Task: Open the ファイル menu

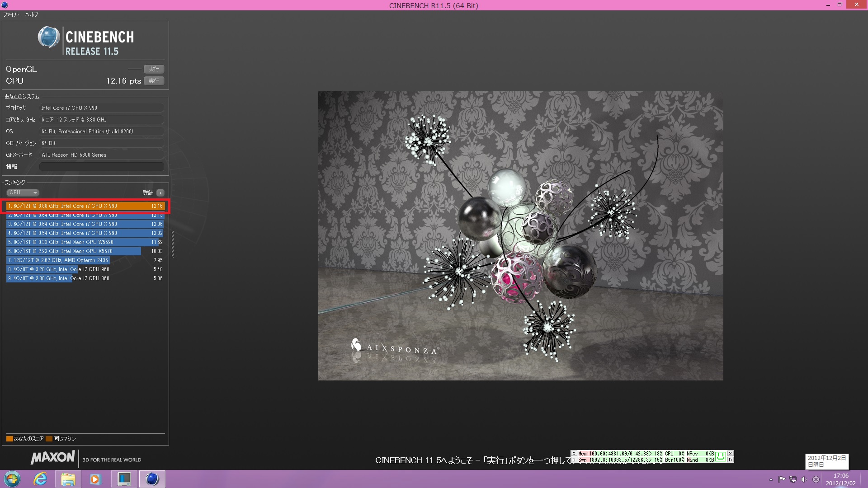Action: tap(11, 14)
